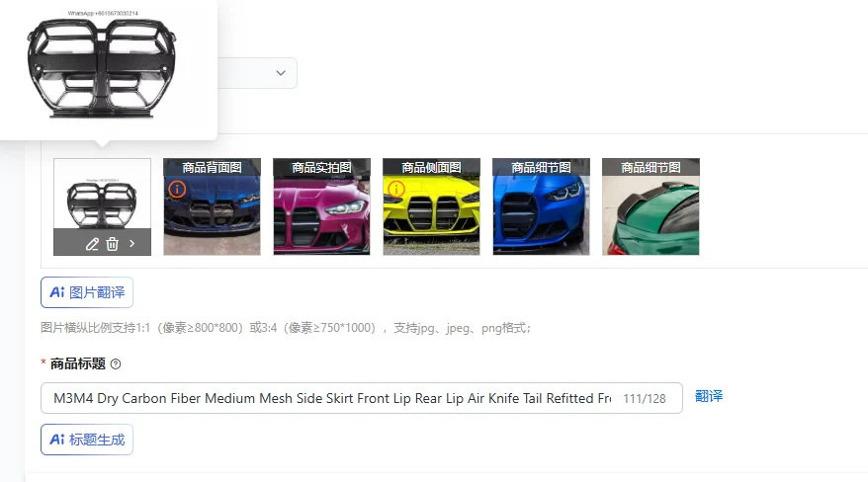Move main image right with arrow icon
868x482 pixels.
tap(131, 243)
